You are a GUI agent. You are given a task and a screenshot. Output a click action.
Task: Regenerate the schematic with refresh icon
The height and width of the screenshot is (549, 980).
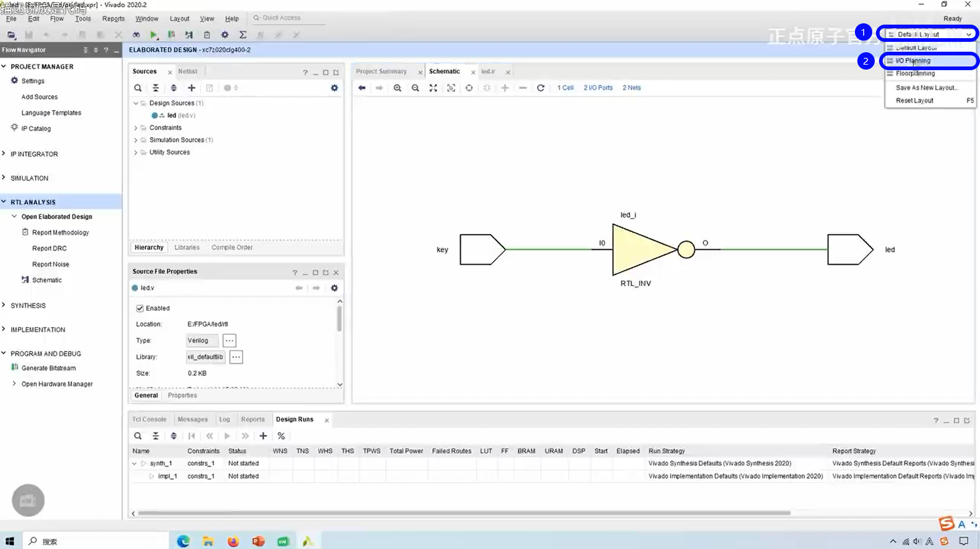pyautogui.click(x=540, y=88)
